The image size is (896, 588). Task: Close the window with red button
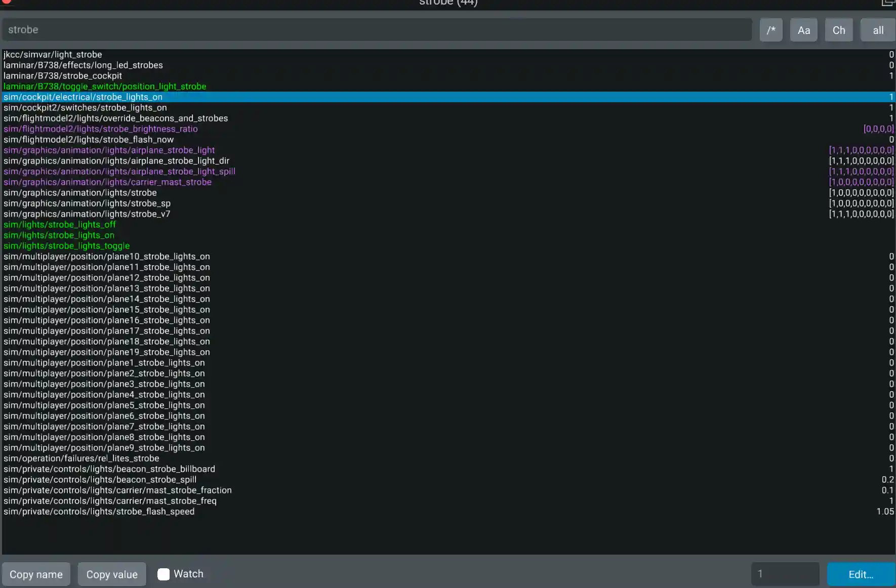[x=7, y=2]
